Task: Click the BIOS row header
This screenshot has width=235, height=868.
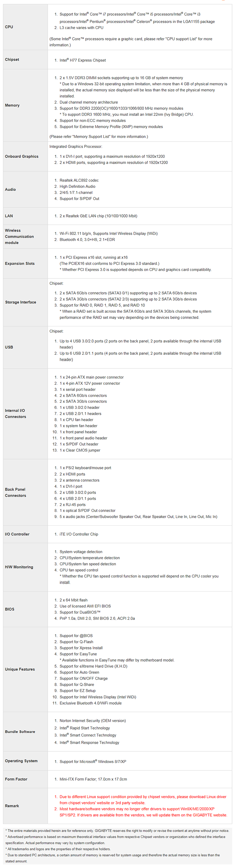Action: [10, 609]
